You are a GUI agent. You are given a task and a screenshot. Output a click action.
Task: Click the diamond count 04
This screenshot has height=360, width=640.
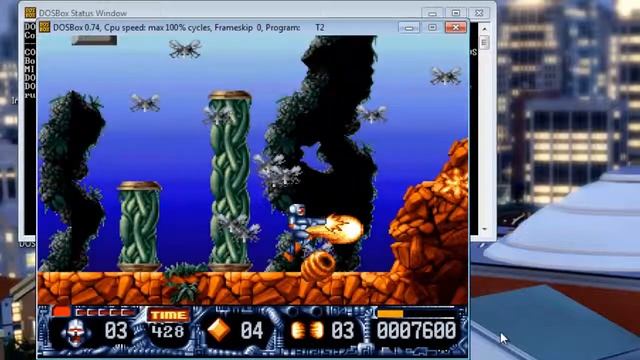(251, 331)
